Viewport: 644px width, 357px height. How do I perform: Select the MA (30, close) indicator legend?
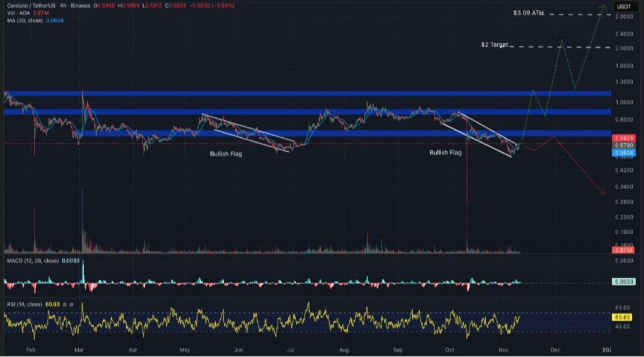24,20
